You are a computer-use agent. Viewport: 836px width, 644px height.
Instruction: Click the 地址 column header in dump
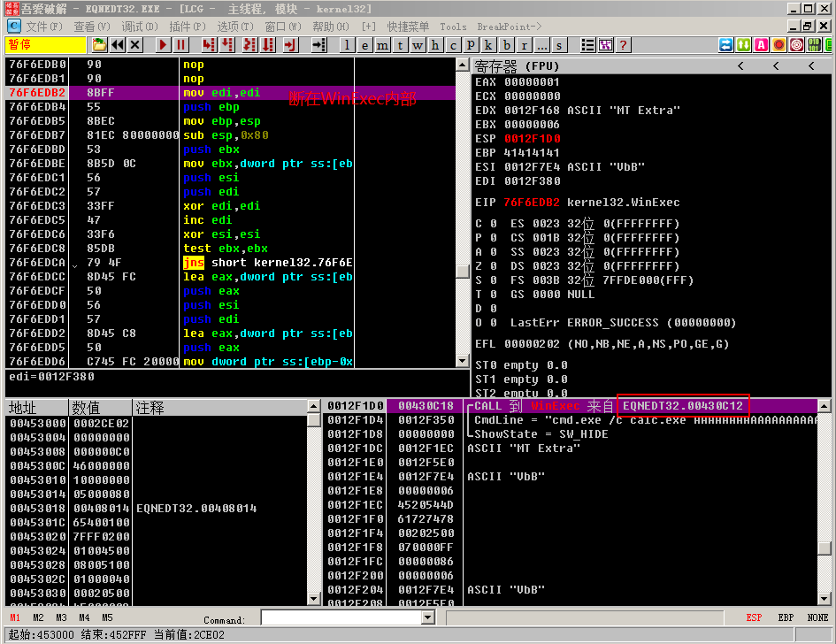(x=37, y=408)
